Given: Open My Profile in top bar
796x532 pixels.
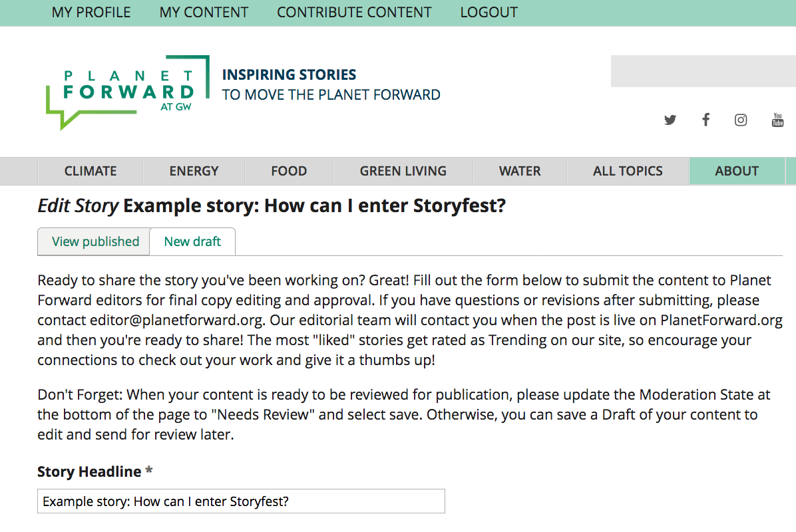Looking at the screenshot, I should [x=91, y=12].
